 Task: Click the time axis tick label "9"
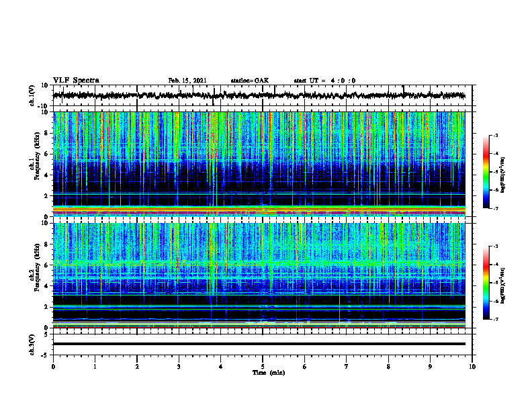point(430,367)
